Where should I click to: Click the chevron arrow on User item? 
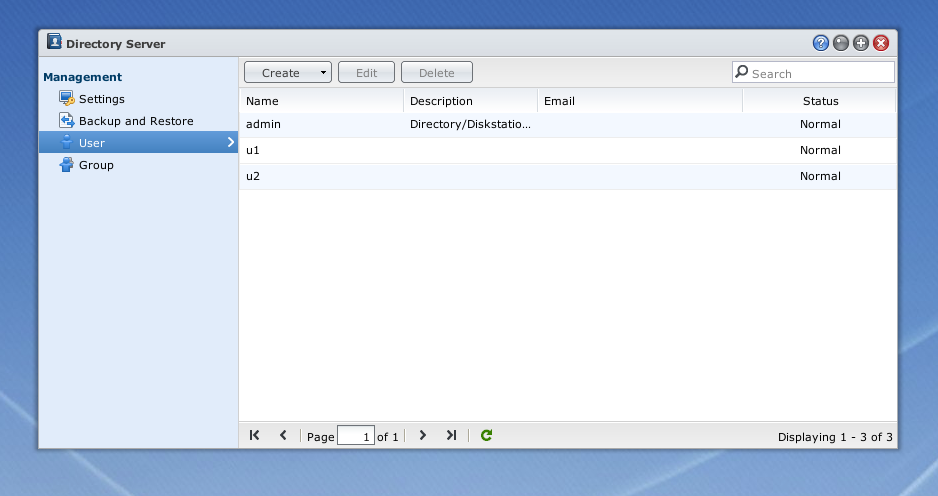231,142
